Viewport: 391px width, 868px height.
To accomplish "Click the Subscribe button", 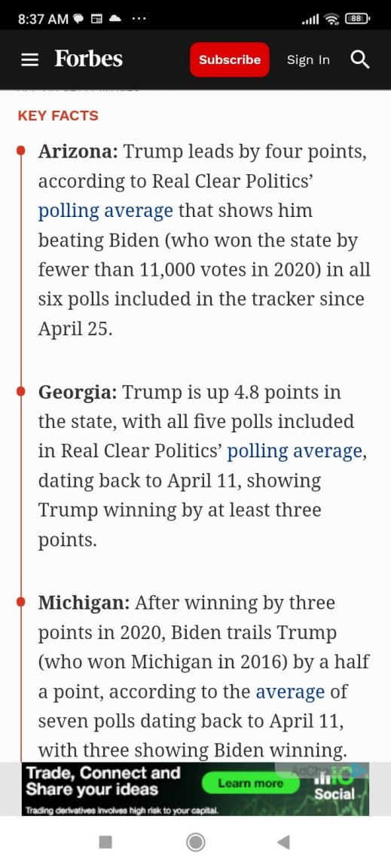I will coord(230,60).
